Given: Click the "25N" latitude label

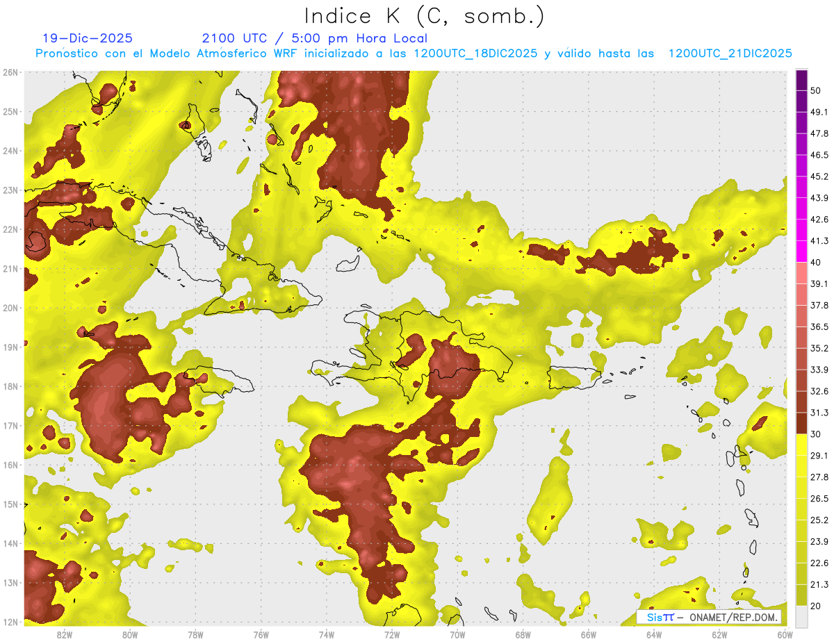Looking at the screenshot, I should click(x=10, y=112).
